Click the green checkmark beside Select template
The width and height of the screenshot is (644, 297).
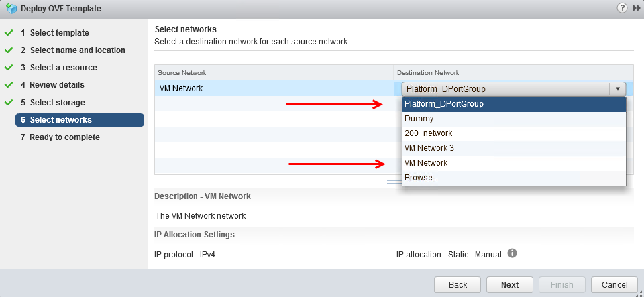pos(9,33)
